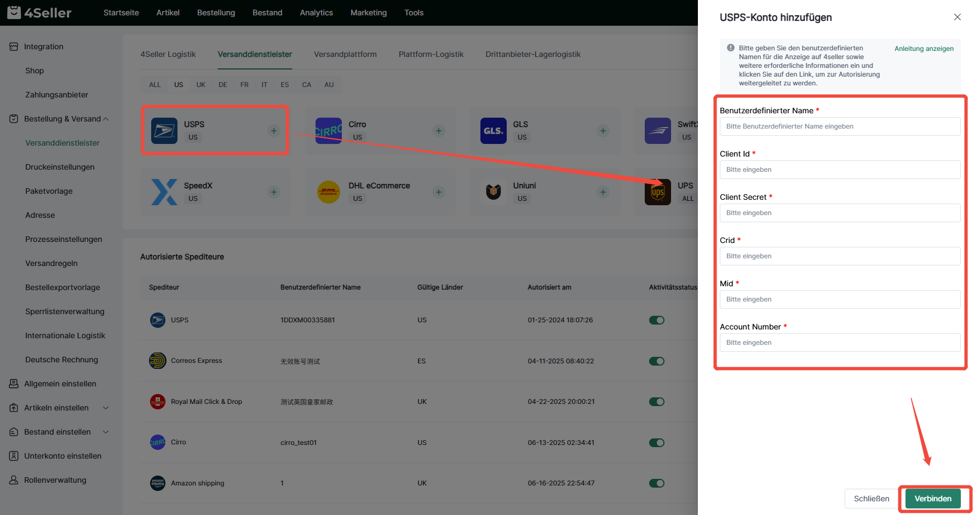Click the DHL eCommerce logo
Image resolution: width=980 pixels, height=515 pixels.
[329, 192]
